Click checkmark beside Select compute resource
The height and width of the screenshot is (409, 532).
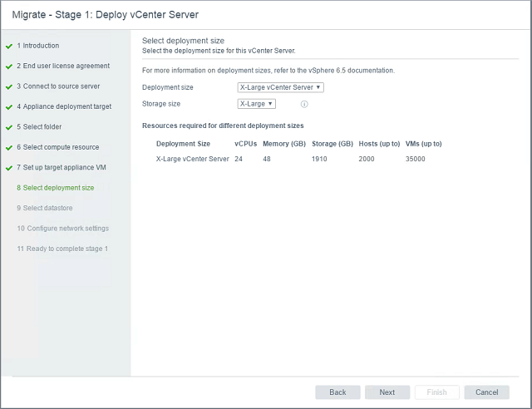(9, 148)
